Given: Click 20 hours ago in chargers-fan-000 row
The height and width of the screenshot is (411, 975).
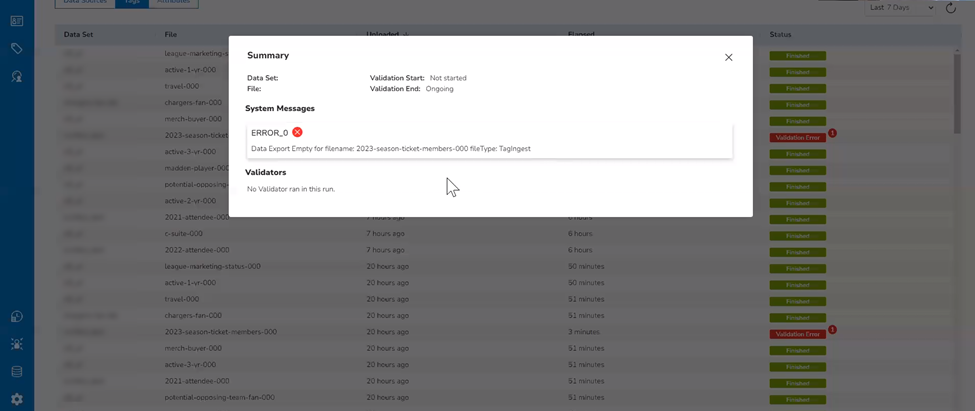Looking at the screenshot, I should [387, 315].
